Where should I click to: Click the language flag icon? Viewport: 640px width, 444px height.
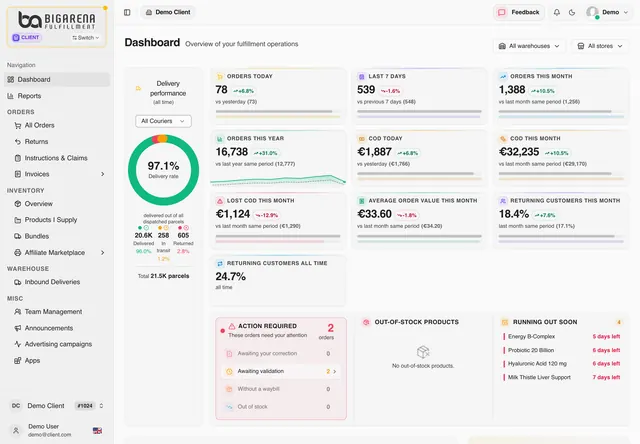click(x=97, y=430)
